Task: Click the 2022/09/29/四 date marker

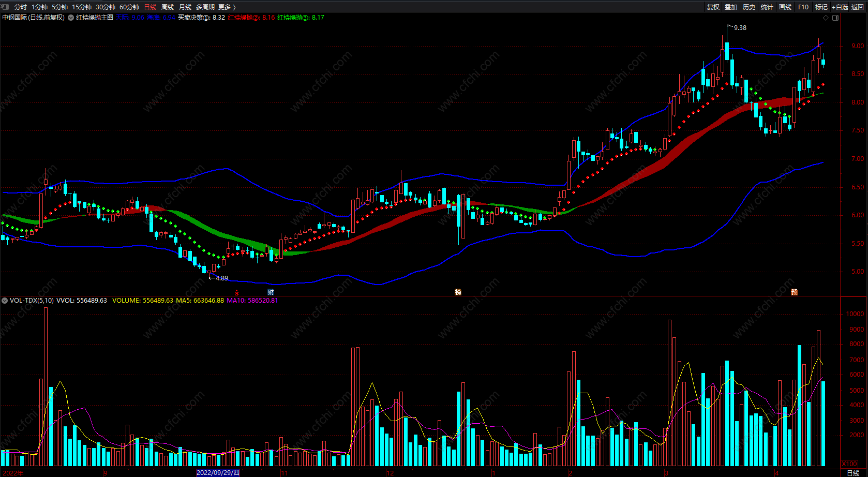Action: (x=218, y=473)
